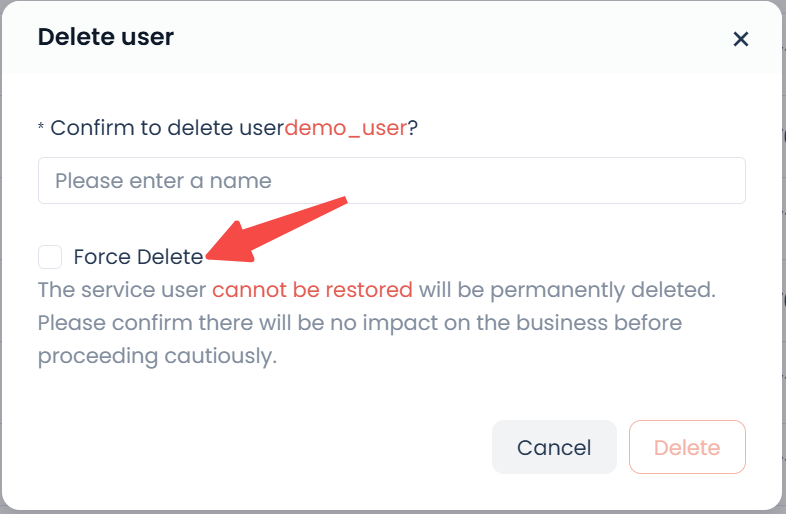The image size is (786, 514).
Task: Click the "will be permanently deleted" phrase
Action: click(566, 290)
